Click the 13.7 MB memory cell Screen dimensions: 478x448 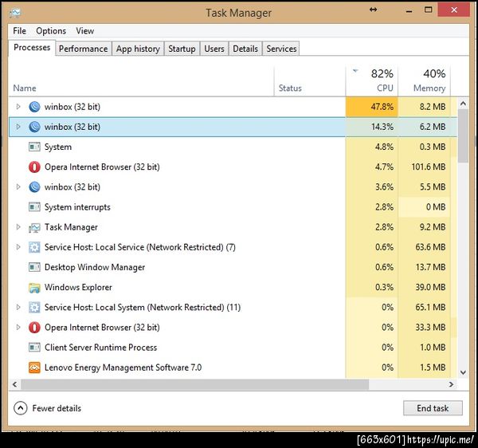pos(425,267)
